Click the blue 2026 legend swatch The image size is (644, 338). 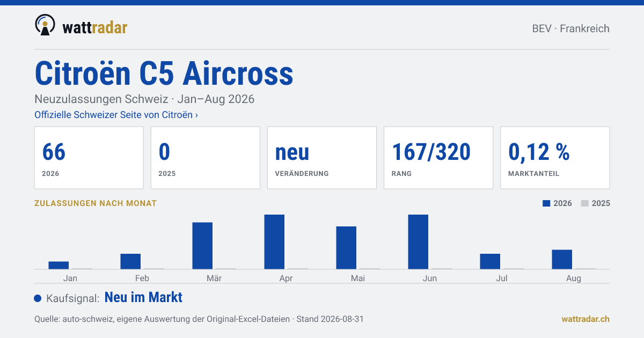coord(547,203)
